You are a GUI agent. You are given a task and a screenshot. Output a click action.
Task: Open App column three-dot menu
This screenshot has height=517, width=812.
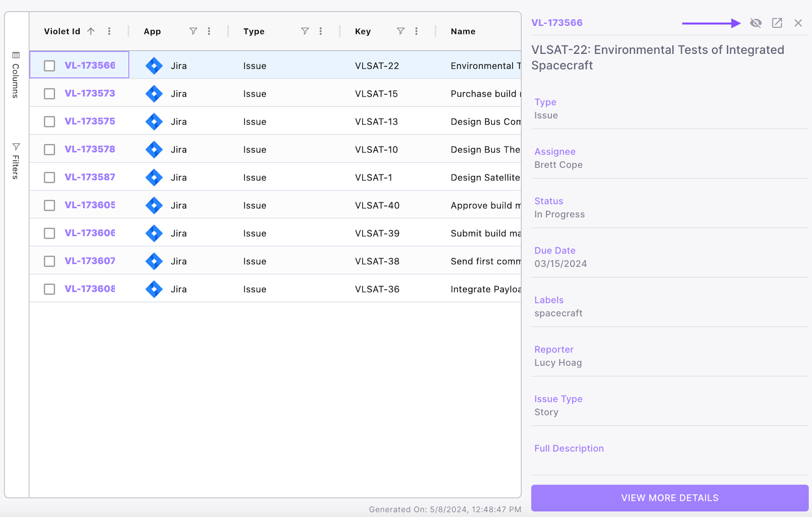209,31
